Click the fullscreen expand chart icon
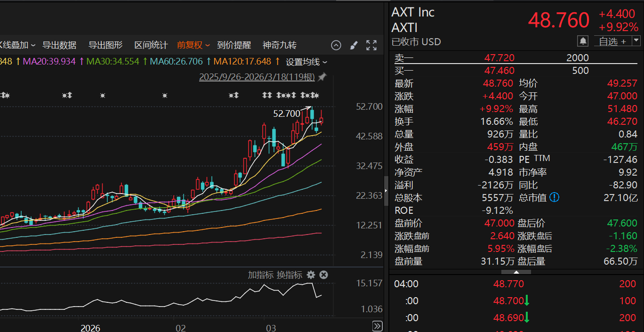Viewport: 644px width, 332px height. [x=371, y=45]
